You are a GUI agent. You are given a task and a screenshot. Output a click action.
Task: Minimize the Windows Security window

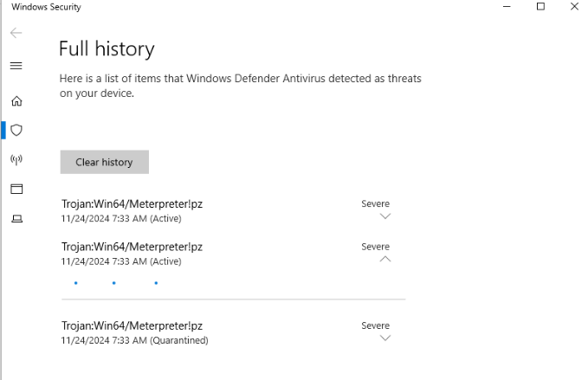point(507,7)
